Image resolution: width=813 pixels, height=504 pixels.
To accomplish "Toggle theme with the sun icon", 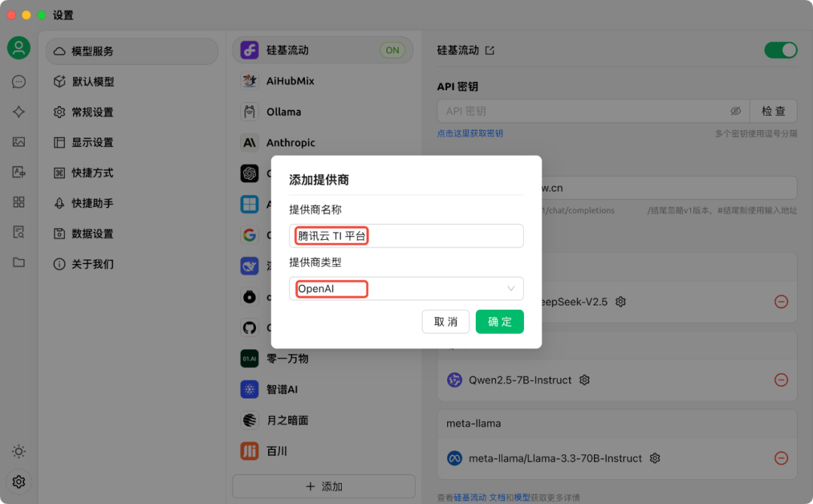I will (x=18, y=451).
